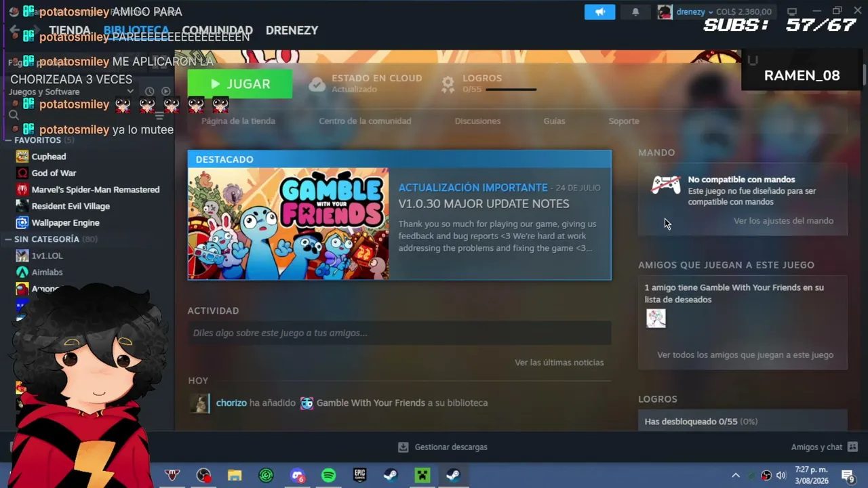Open Gestionar descargas

point(442,447)
